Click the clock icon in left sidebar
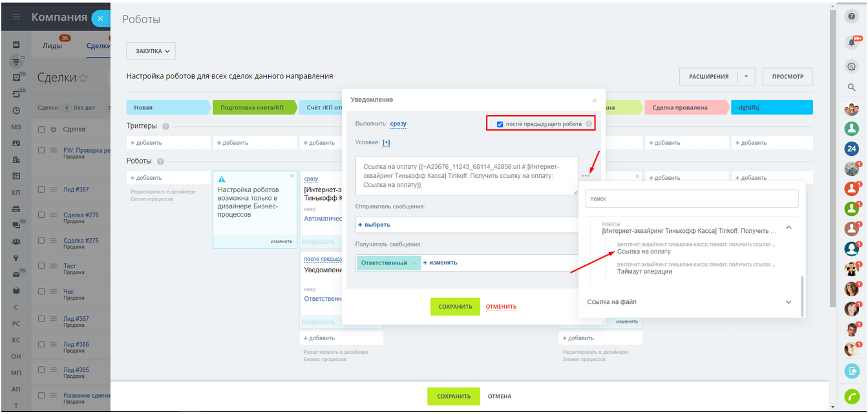Image resolution: width=868 pixels, height=414 pixels. (16, 111)
